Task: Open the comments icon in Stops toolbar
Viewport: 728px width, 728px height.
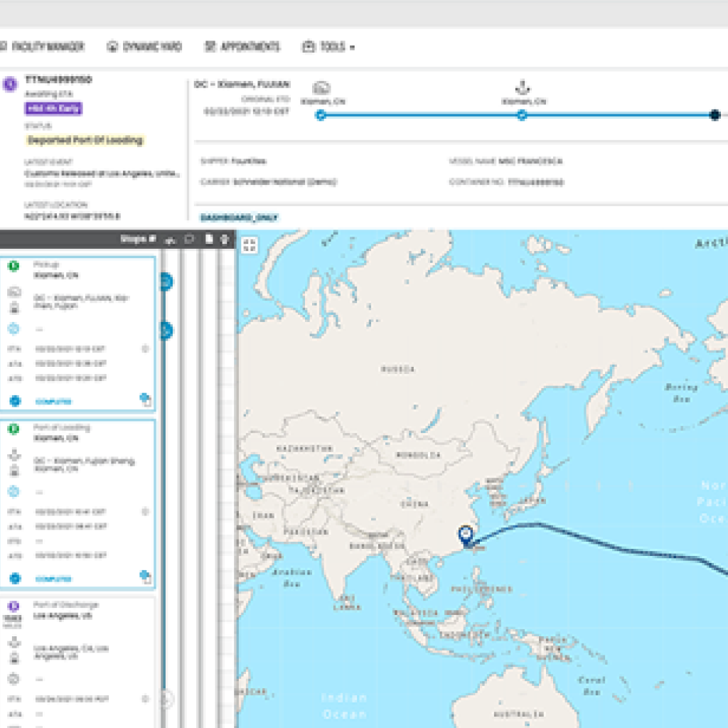Action: tap(188, 240)
